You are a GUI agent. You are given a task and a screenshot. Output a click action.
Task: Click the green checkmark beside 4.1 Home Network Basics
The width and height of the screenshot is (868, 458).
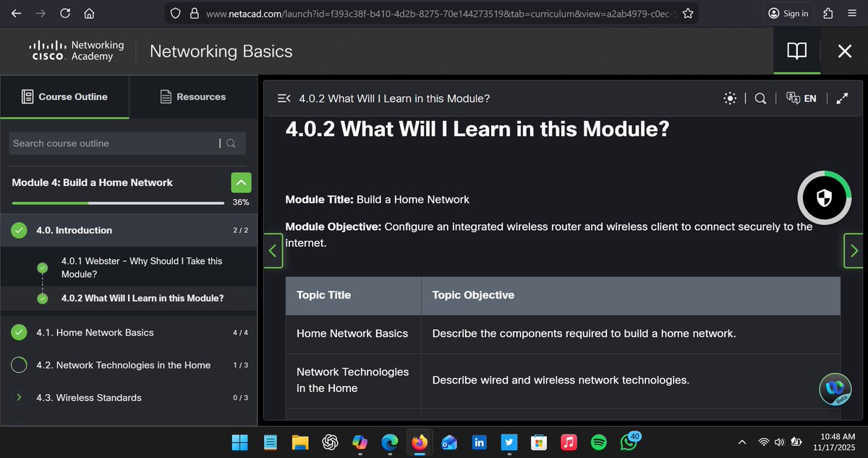[x=19, y=332]
